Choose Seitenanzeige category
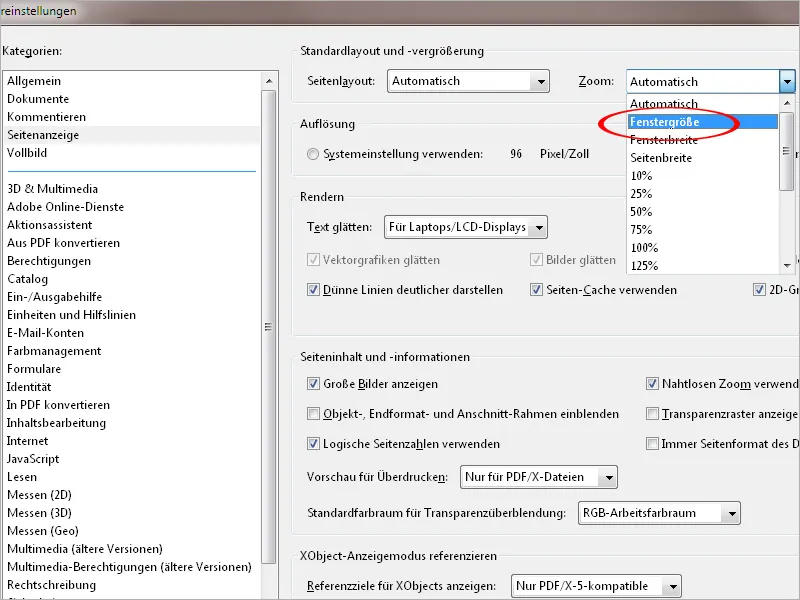 coord(43,135)
